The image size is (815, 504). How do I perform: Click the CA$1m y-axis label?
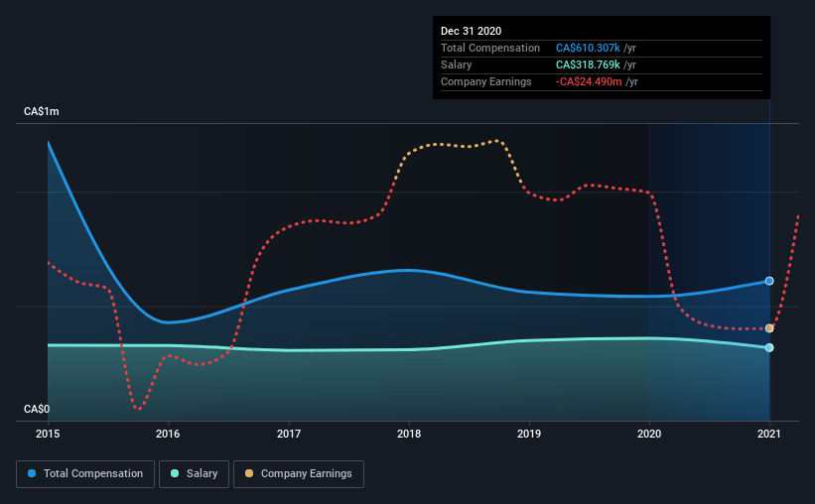pyautogui.click(x=42, y=112)
